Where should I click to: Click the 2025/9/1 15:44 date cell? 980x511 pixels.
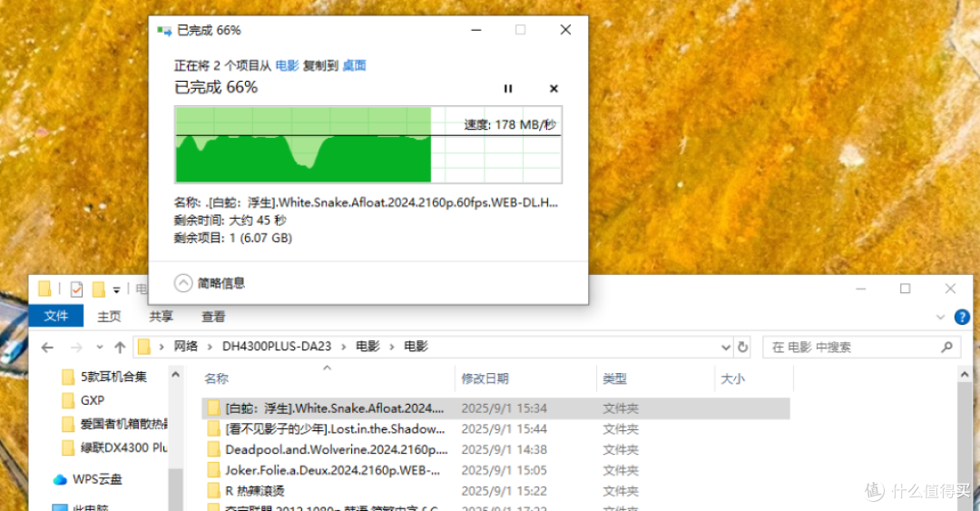505,429
